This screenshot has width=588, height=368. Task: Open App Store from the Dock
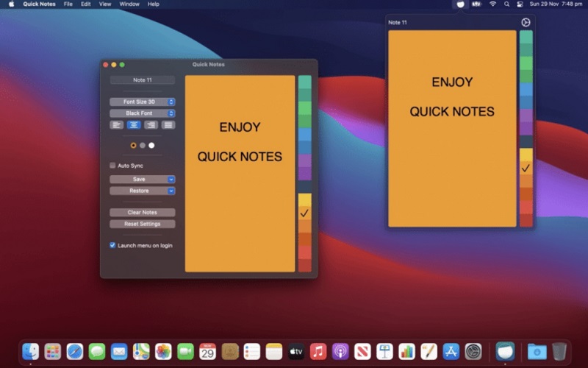451,352
